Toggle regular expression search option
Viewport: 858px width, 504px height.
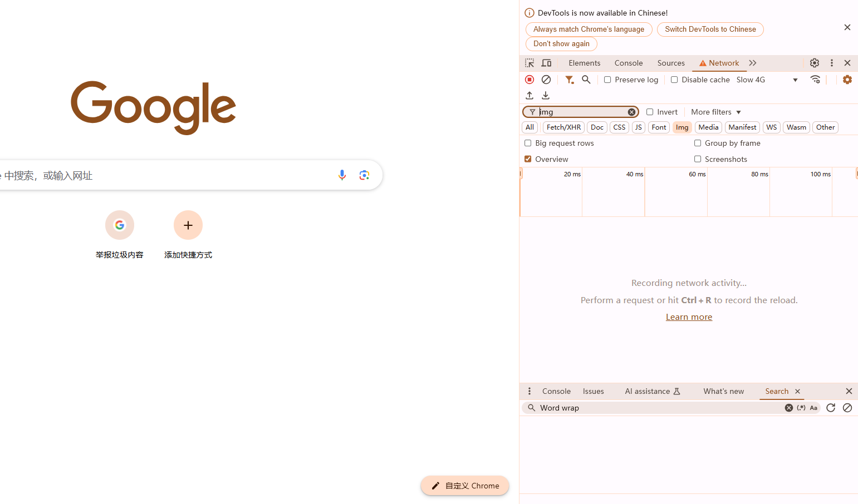pyautogui.click(x=801, y=408)
